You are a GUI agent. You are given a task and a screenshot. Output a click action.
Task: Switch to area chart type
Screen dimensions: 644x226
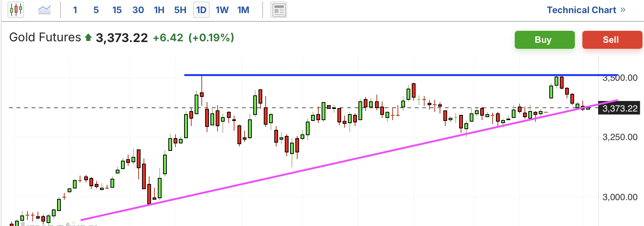pyautogui.click(x=44, y=10)
